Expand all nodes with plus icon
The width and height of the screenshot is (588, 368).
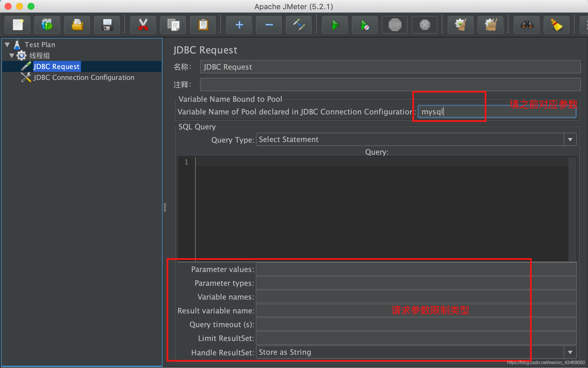click(x=239, y=25)
